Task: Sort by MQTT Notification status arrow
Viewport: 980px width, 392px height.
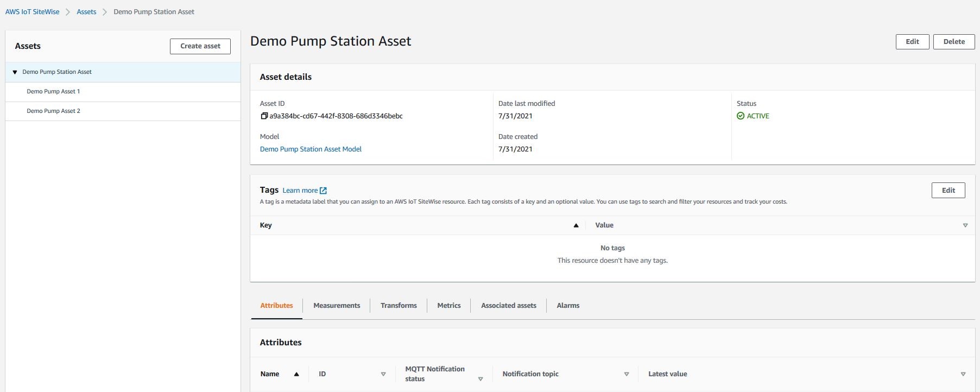Action: [x=480, y=379]
